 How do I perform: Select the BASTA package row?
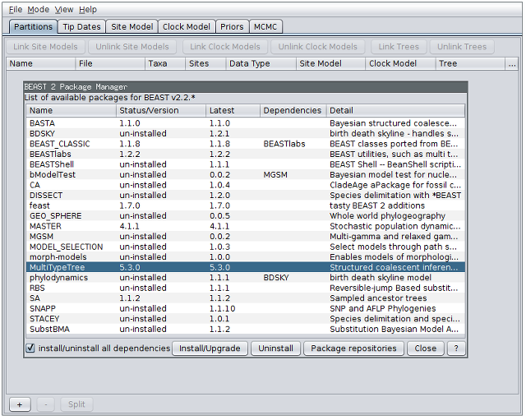[x=246, y=123]
